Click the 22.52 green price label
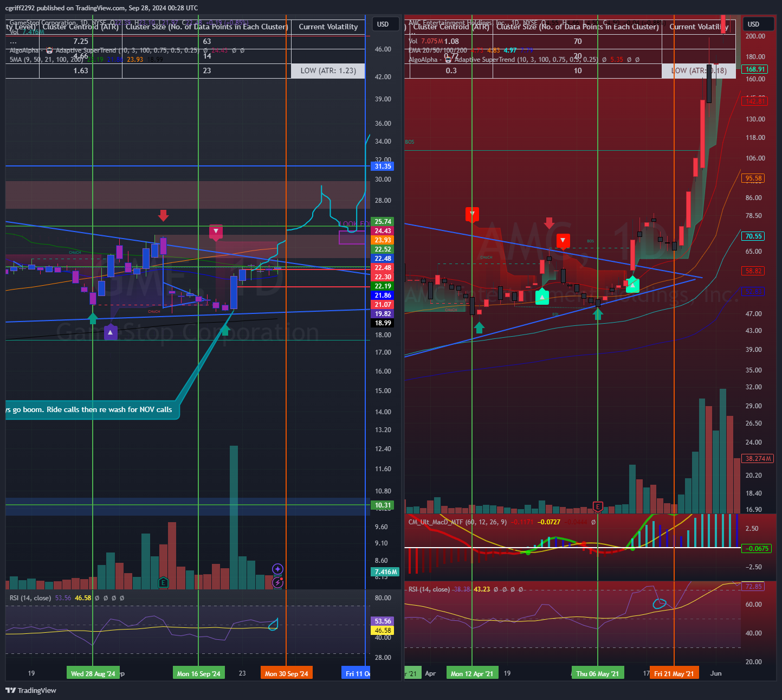782x700 pixels. coord(383,249)
